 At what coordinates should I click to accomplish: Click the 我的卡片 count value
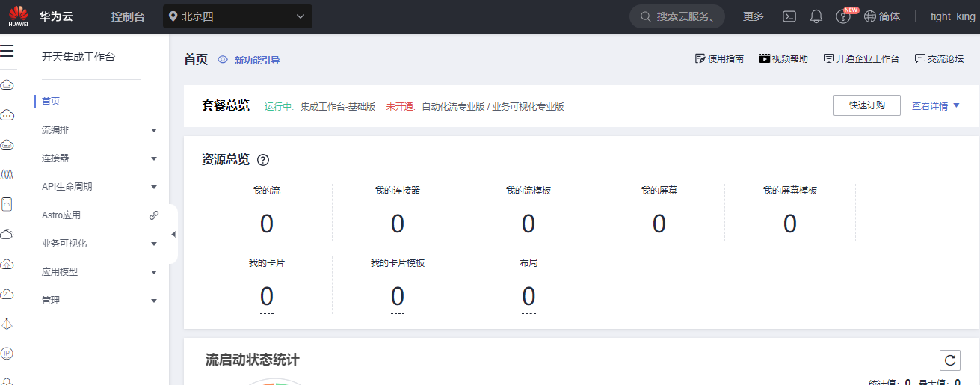click(x=267, y=297)
